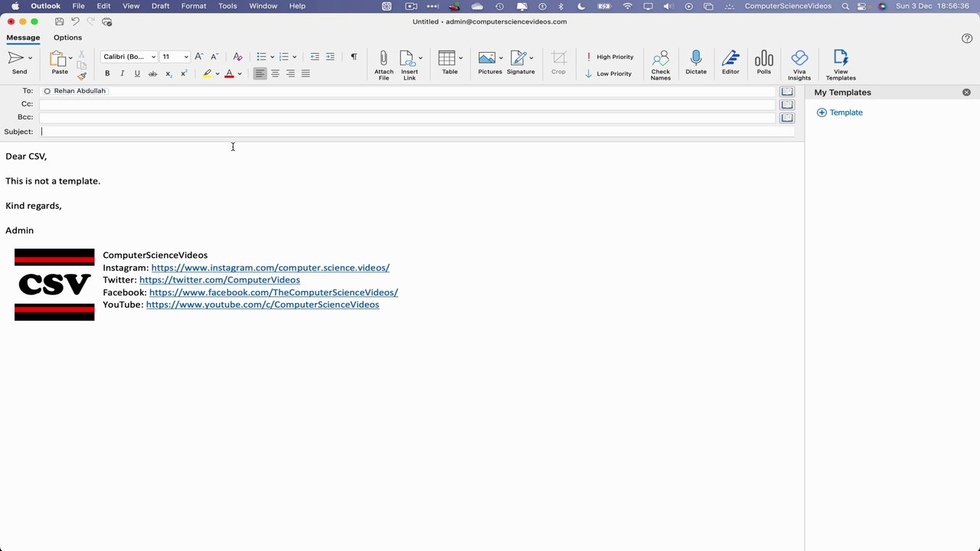The height and width of the screenshot is (551, 980).
Task: Decrease font size with the smaller A icon
Action: coord(214,57)
